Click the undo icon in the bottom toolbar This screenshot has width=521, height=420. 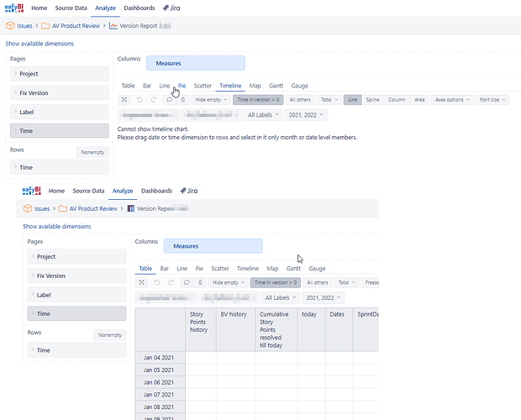(x=157, y=282)
